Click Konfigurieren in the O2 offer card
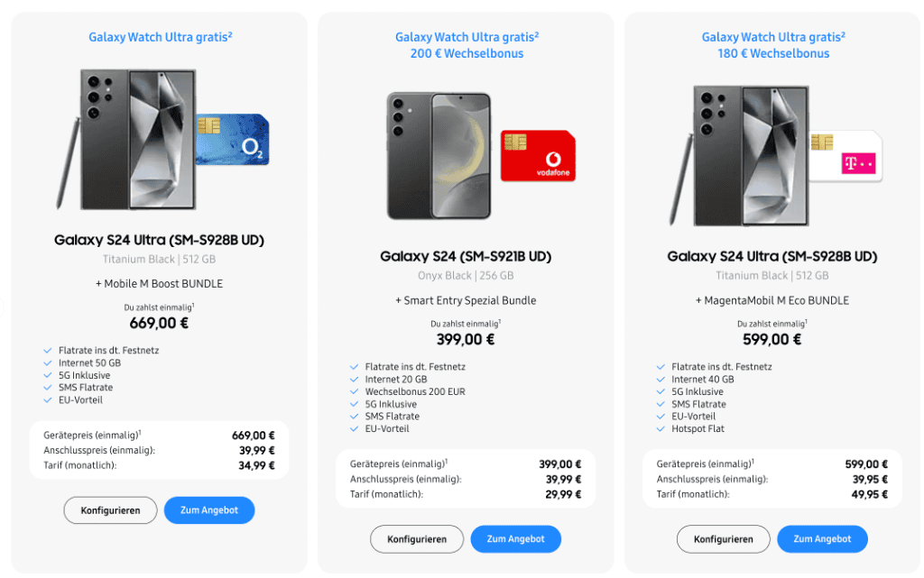924x578 pixels. pos(110,510)
